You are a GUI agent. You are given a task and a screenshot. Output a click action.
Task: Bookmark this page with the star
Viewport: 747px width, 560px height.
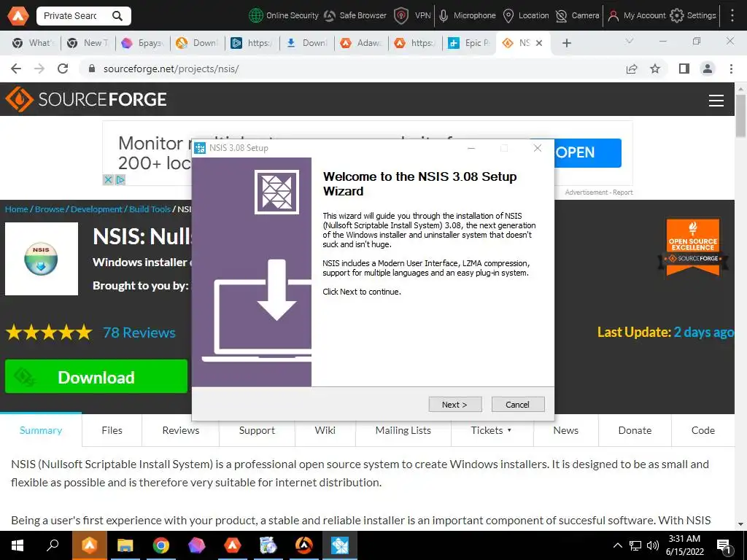pyautogui.click(x=655, y=69)
